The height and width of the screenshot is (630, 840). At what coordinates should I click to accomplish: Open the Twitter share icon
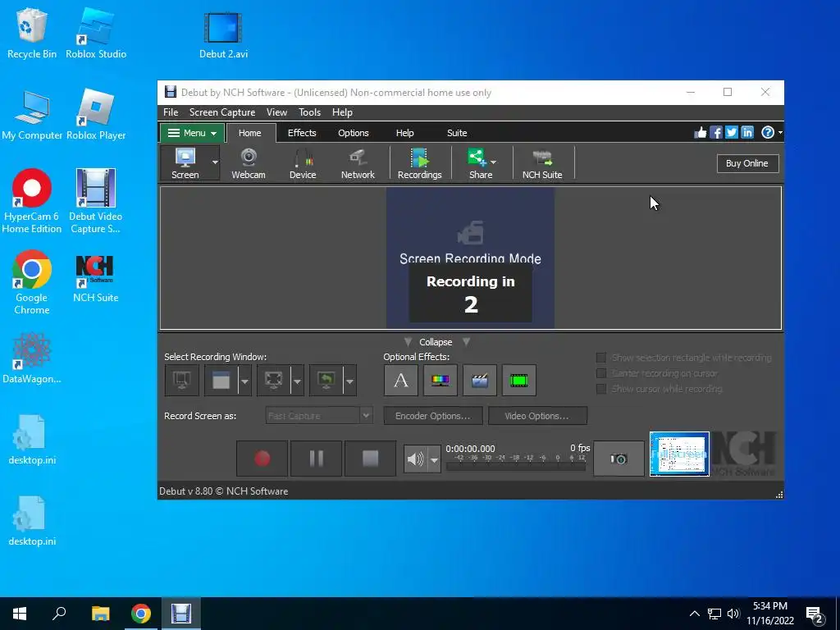[x=731, y=132]
